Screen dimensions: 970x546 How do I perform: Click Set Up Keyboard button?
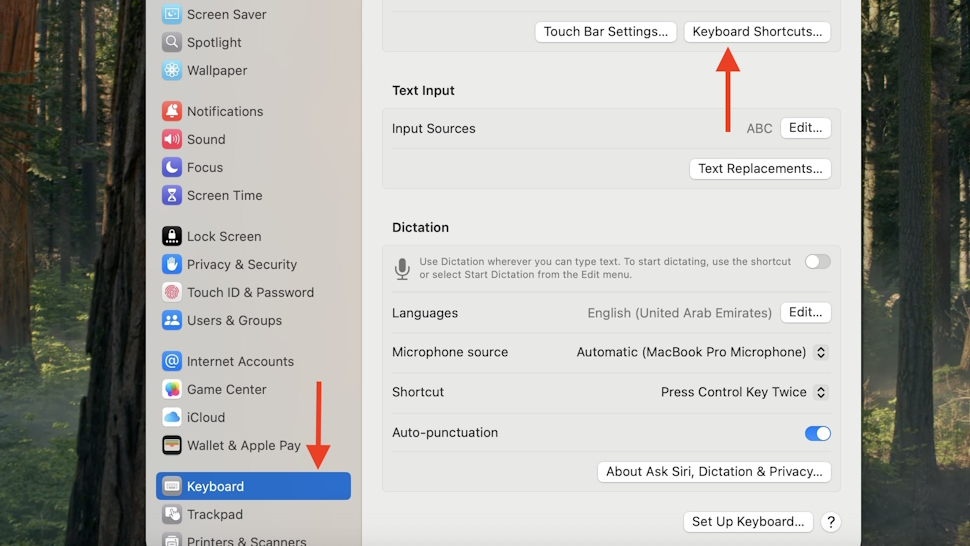click(x=748, y=522)
